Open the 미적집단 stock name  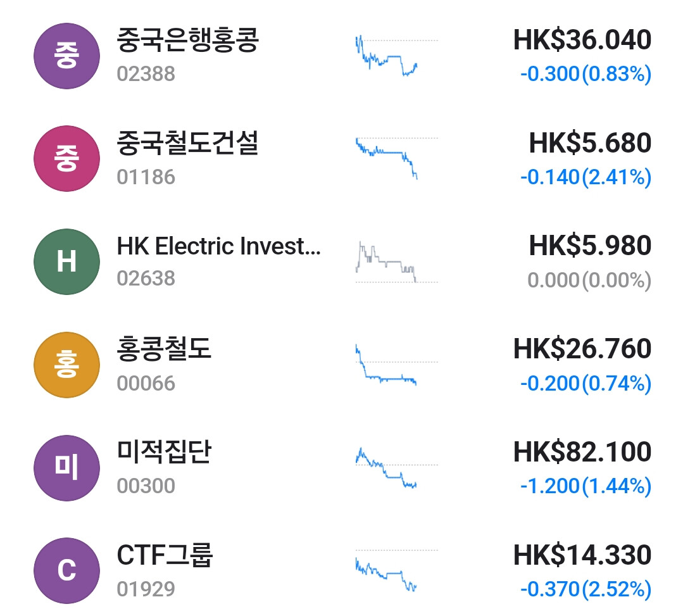(164, 452)
